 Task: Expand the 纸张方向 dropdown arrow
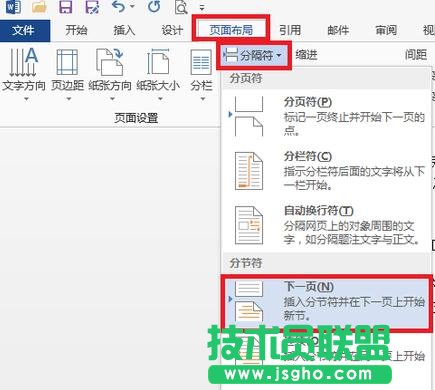[x=112, y=99]
